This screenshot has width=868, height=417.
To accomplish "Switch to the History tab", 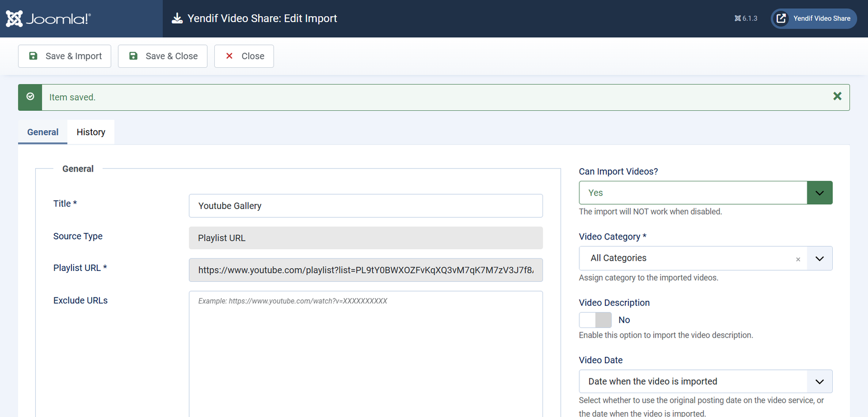I will [91, 132].
